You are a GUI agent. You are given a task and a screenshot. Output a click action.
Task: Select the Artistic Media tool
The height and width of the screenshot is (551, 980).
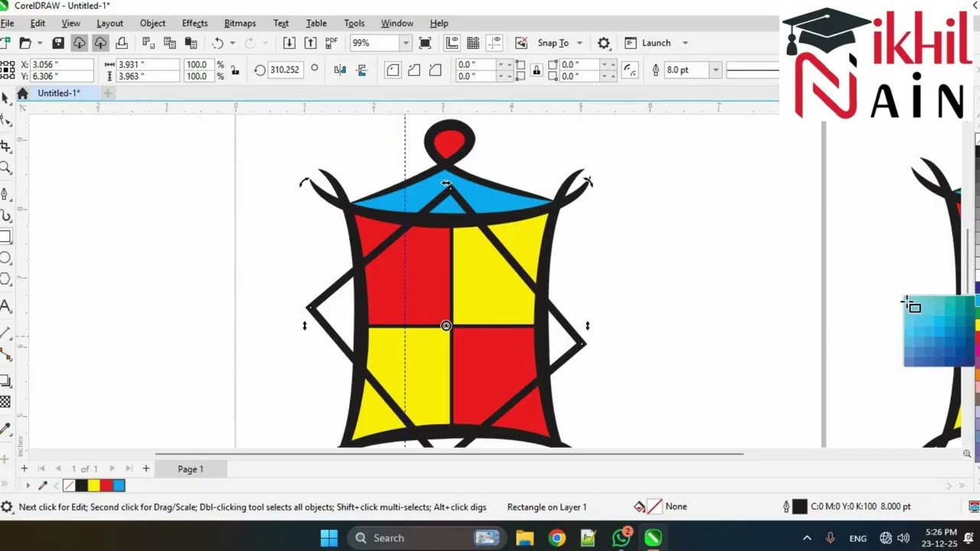pos(5,216)
